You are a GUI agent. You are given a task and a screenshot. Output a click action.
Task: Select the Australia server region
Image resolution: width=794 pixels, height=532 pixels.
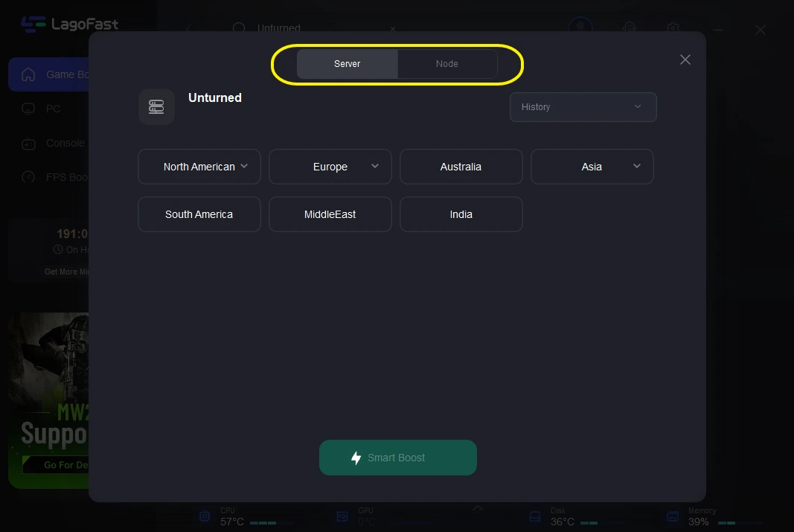[x=461, y=167]
